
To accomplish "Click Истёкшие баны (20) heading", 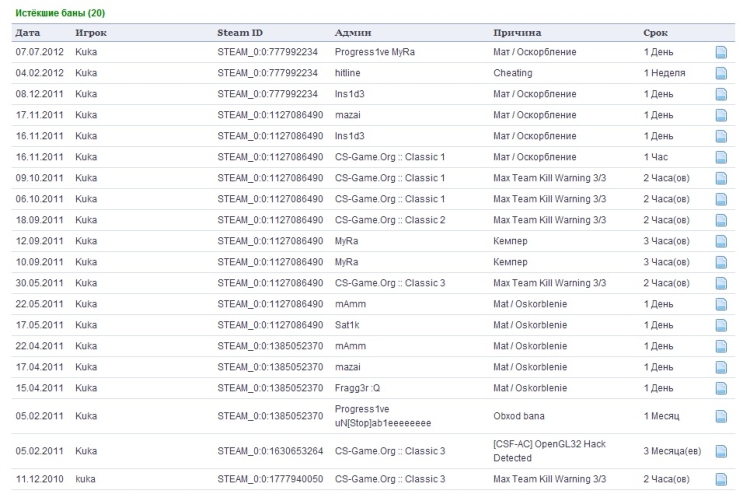I will point(60,13).
